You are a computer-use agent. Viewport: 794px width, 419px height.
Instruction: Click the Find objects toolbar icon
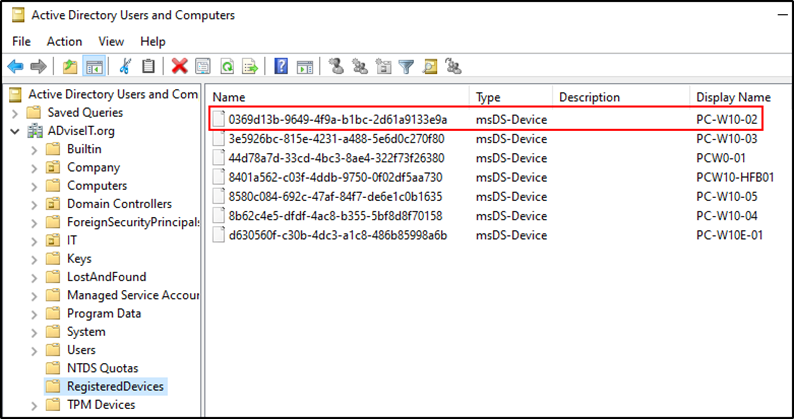click(x=430, y=66)
